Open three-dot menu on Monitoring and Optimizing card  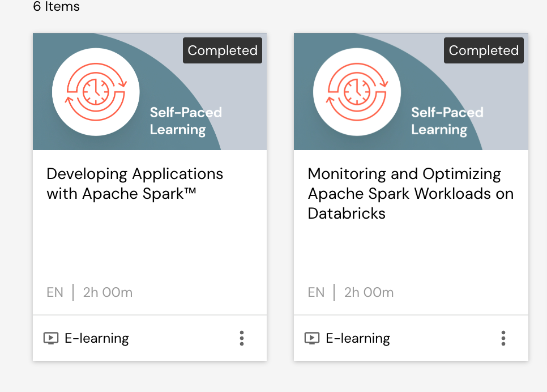[x=503, y=338]
